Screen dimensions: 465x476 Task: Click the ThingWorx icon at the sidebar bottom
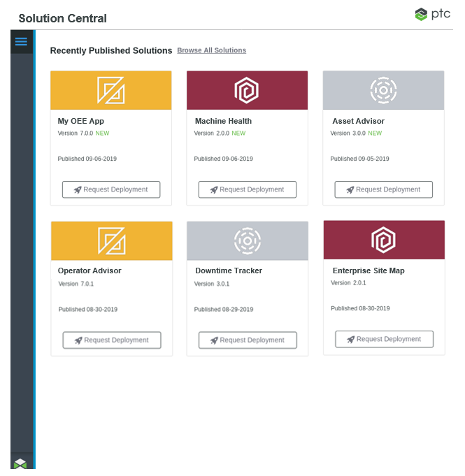pos(20,463)
